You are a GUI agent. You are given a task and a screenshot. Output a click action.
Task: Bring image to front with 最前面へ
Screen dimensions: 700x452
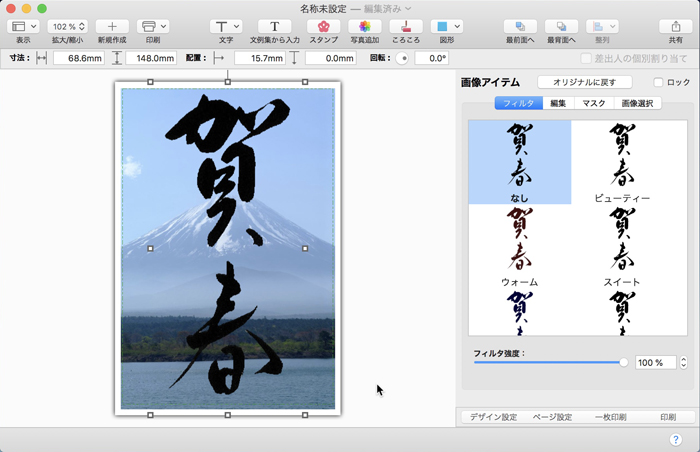(518, 26)
